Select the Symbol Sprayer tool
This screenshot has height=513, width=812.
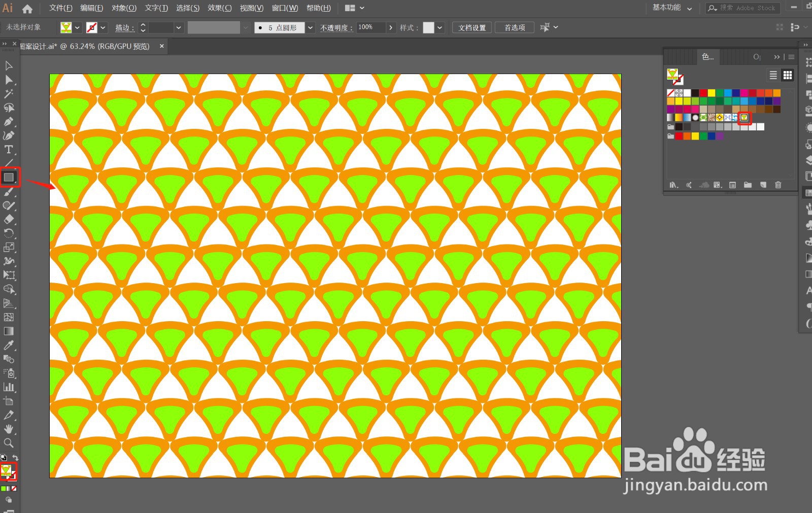point(9,373)
